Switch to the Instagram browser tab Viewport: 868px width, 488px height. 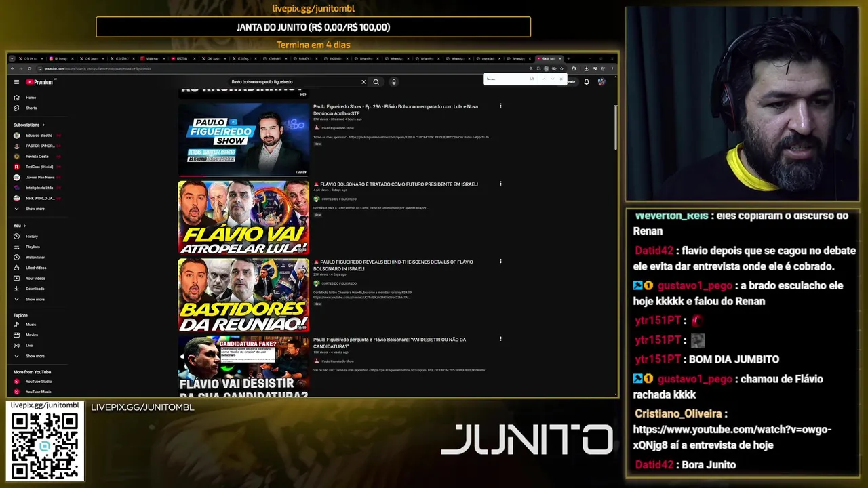pos(61,59)
